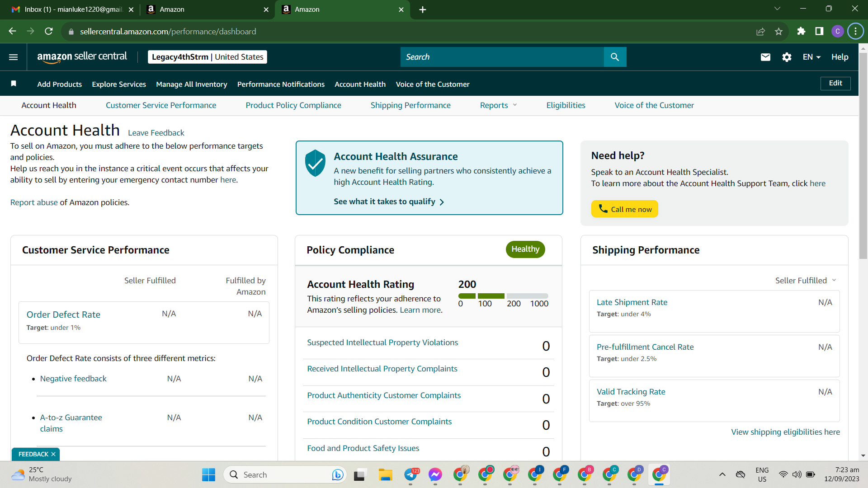Click the Edit bookmarks button
868x488 pixels.
tap(835, 83)
